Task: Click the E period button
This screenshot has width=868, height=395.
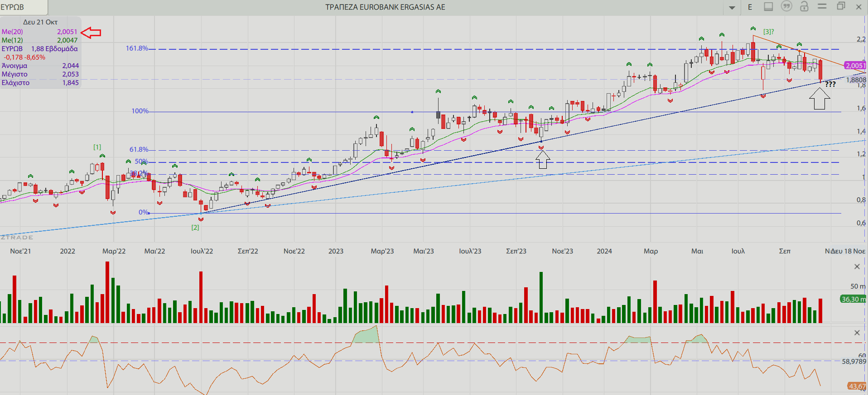Action: [750, 7]
